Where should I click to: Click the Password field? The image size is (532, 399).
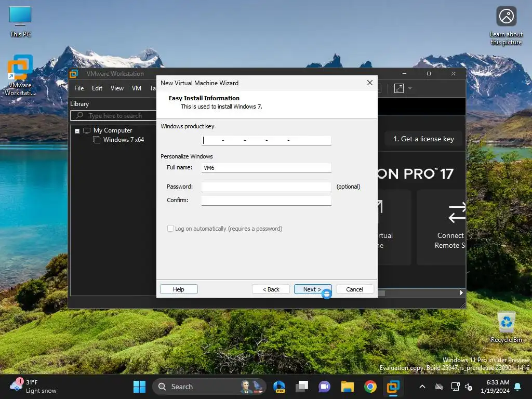[267, 187]
